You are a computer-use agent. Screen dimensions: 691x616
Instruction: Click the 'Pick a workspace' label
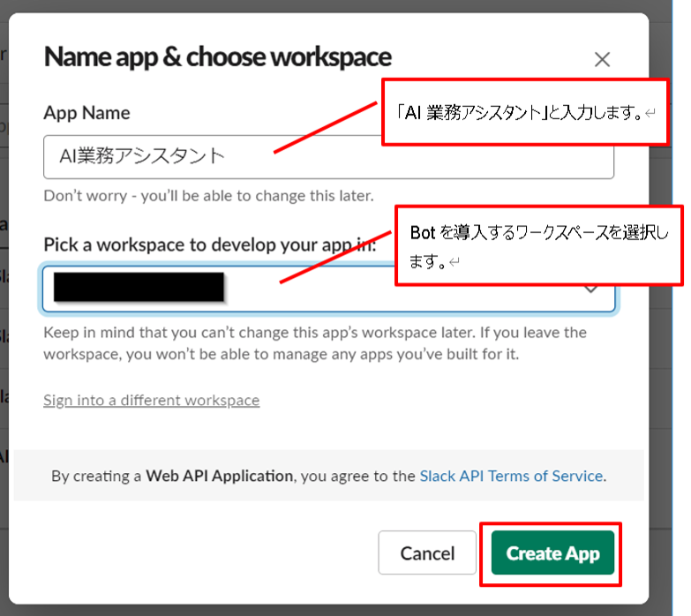click(x=209, y=244)
